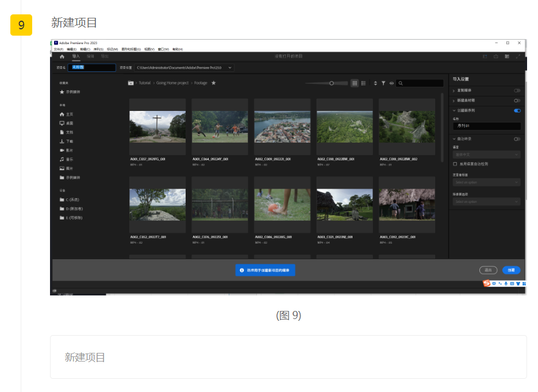Enable the 新建素材箱 toggle
This screenshot has width=538, height=392.
tap(517, 101)
